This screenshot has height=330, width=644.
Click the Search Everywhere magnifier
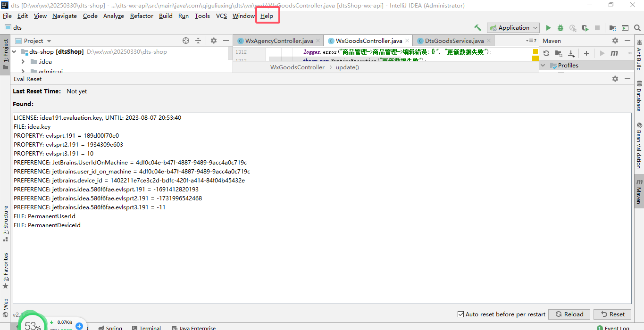pyautogui.click(x=637, y=28)
